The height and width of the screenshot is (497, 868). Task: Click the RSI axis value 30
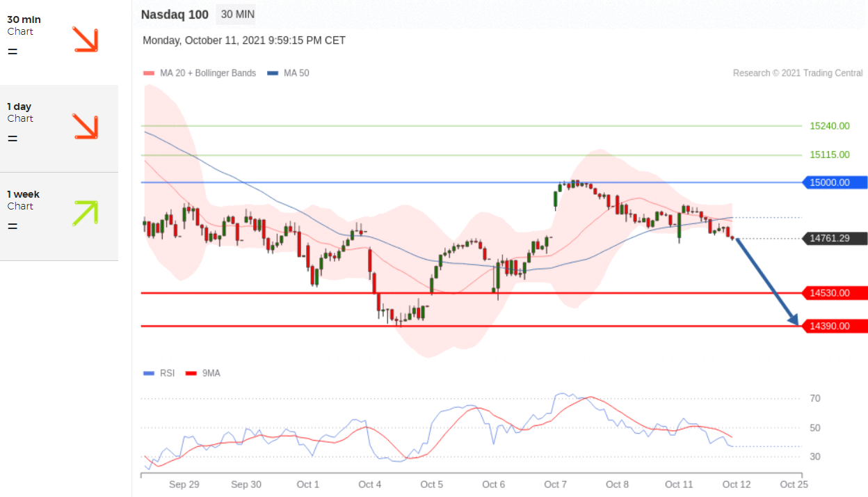815,457
